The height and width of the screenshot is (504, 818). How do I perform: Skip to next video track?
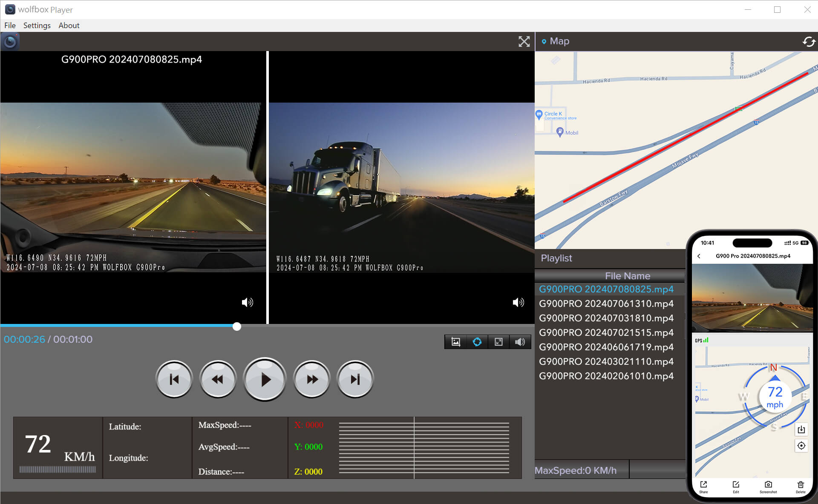coord(355,379)
